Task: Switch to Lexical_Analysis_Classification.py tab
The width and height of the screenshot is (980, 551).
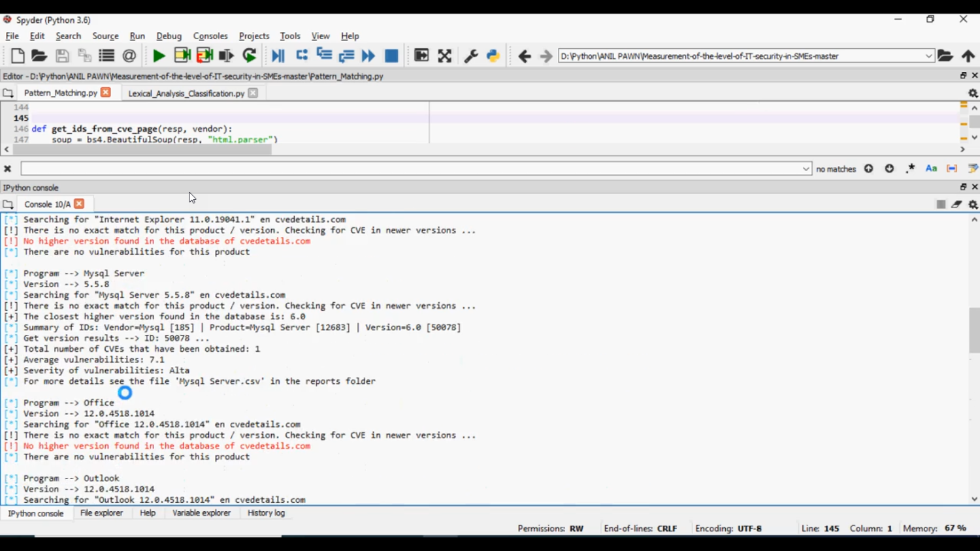Action: 186,93
